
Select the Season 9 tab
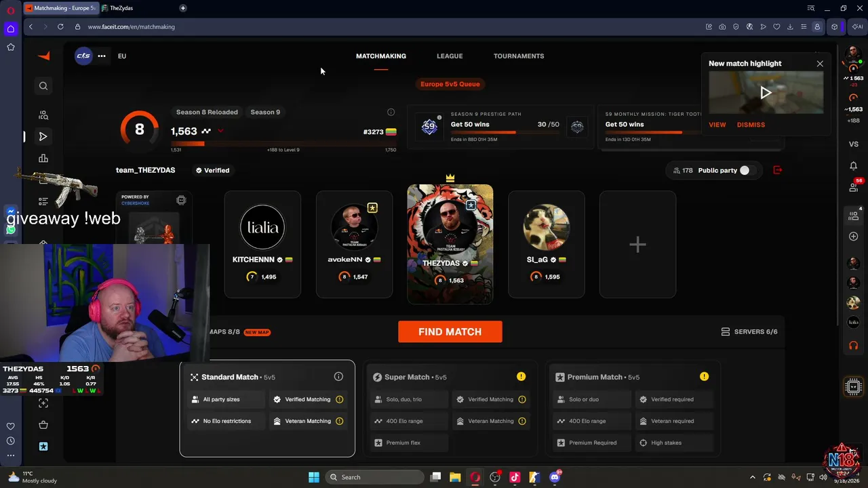tap(265, 113)
